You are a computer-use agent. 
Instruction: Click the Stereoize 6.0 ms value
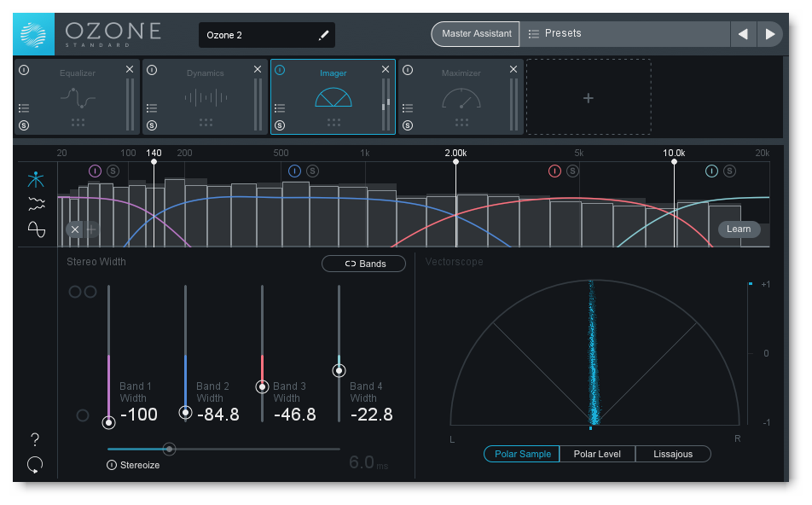(368, 462)
